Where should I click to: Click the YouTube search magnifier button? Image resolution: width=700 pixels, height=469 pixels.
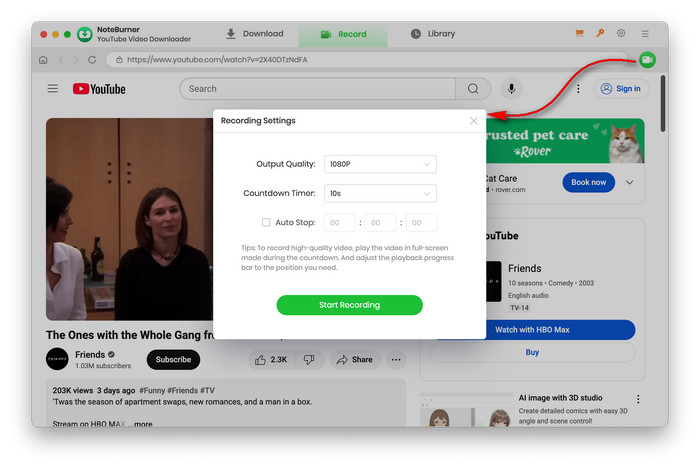click(473, 89)
